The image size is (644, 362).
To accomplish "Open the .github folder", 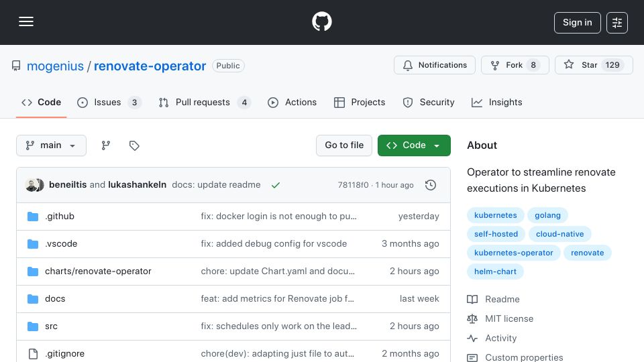I will click(60, 217).
